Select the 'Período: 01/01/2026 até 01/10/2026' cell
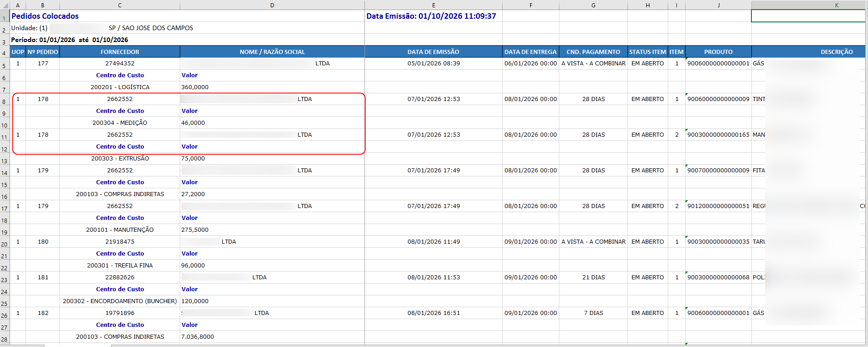The width and height of the screenshot is (868, 347). [x=70, y=40]
